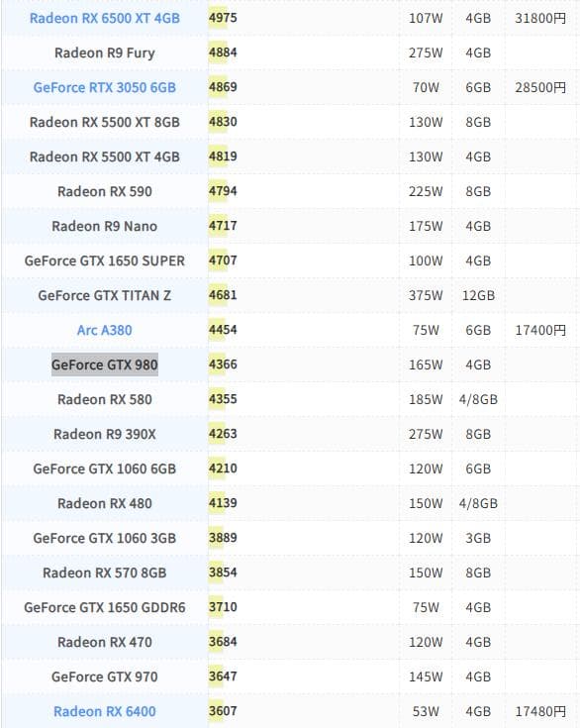Select the Radeon RX 580 name
This screenshot has height=728, width=580.
104,399
